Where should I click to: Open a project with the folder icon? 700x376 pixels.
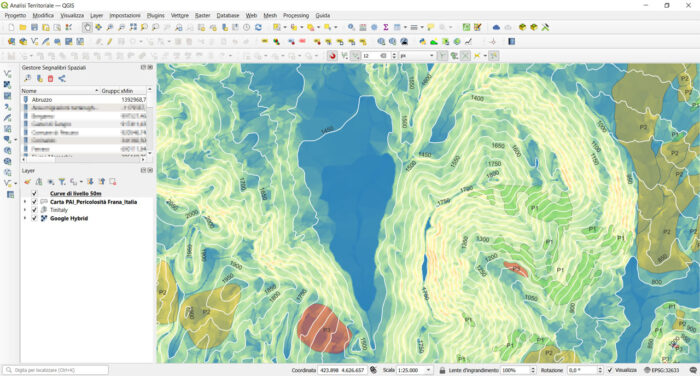pos(23,28)
